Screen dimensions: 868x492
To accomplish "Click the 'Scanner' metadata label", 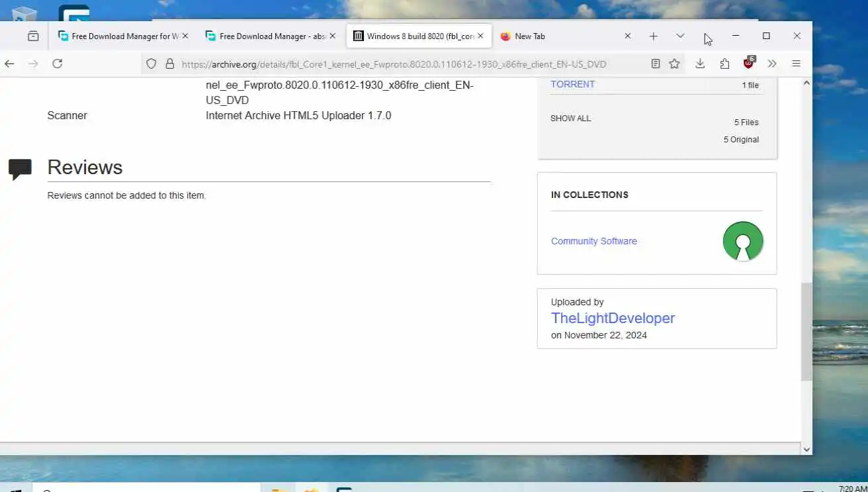I will (67, 115).
